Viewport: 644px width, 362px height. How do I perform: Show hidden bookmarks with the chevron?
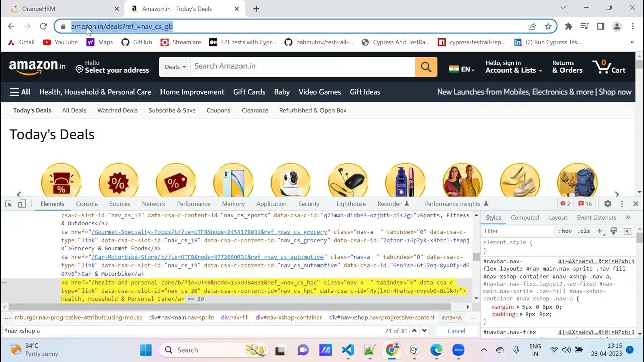click(632, 42)
